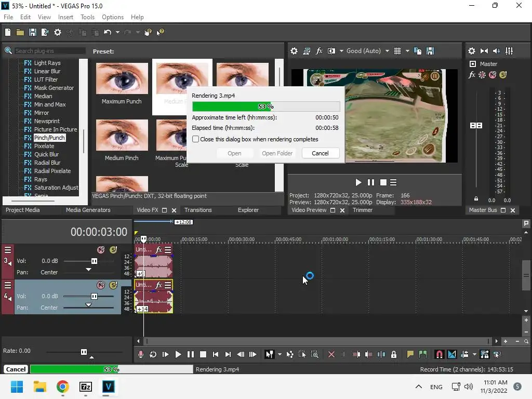Select Pixelate in plug-in list
The image size is (532, 399).
(x=44, y=146)
